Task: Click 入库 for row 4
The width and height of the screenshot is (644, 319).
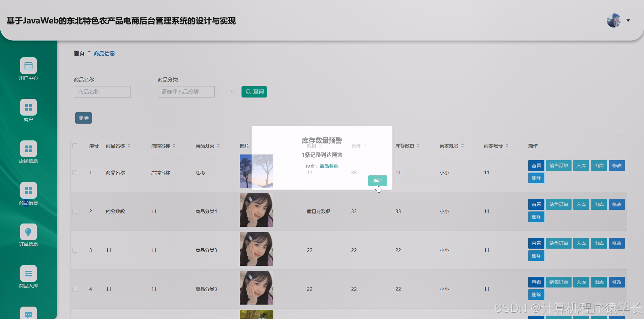Action: click(x=581, y=282)
